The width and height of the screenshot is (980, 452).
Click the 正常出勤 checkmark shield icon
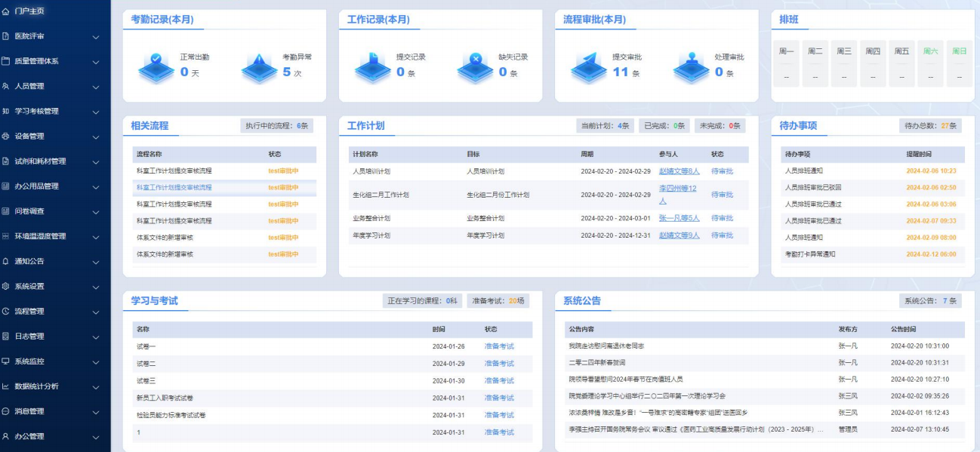[156, 67]
